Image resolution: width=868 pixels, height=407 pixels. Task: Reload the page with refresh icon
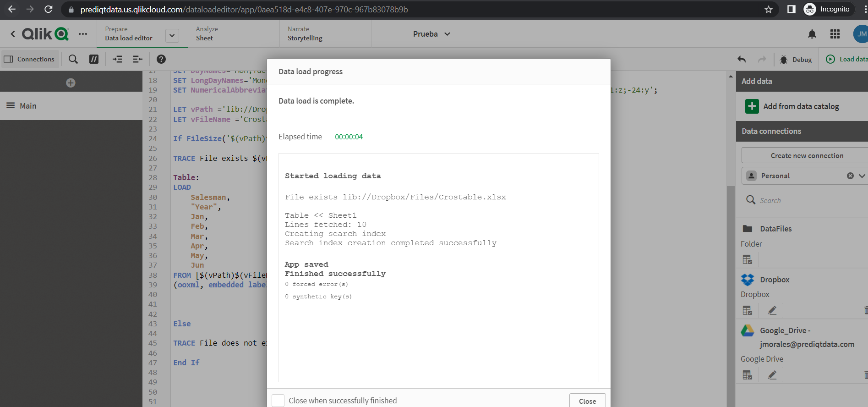pos(49,9)
